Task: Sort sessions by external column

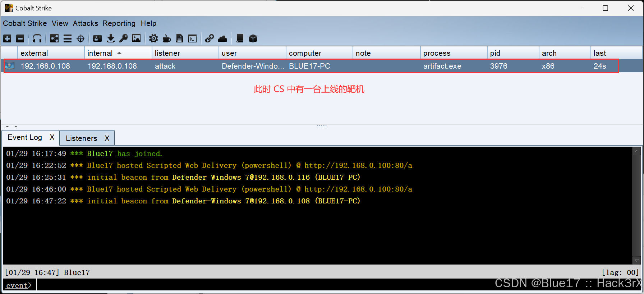Action: coord(51,53)
